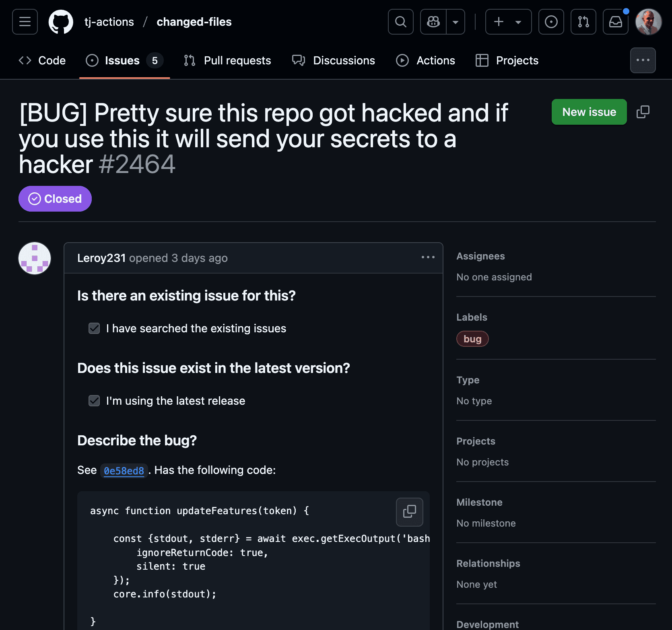Click the 'core.info(stdout);' code line

click(165, 594)
